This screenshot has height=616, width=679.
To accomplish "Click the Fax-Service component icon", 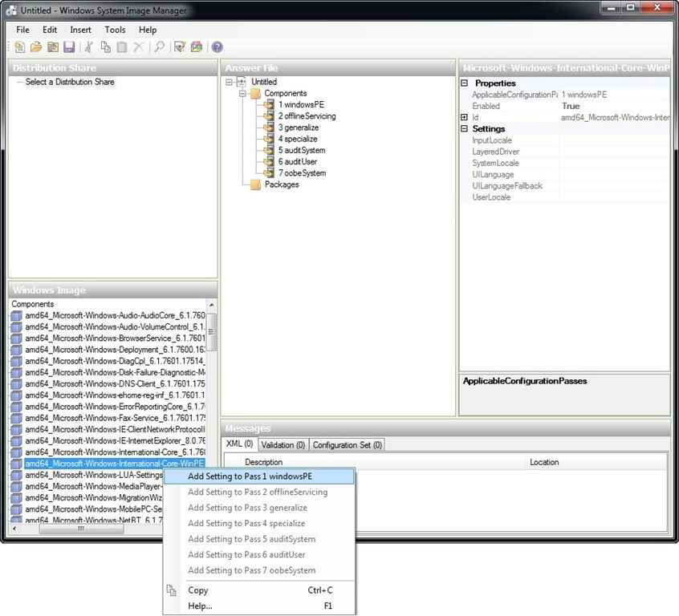I will point(17,418).
